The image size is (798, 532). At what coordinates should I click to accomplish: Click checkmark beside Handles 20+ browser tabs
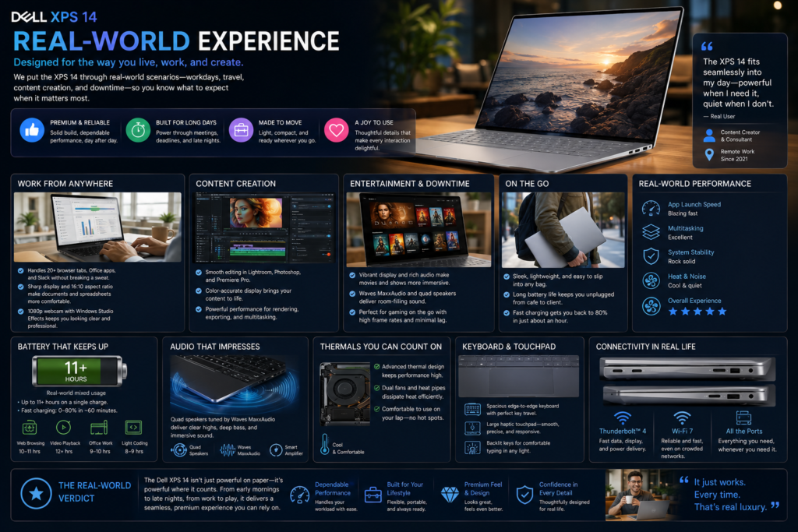coord(21,270)
